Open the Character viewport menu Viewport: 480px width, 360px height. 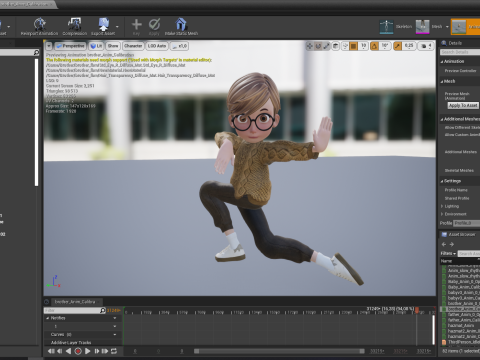[133, 46]
